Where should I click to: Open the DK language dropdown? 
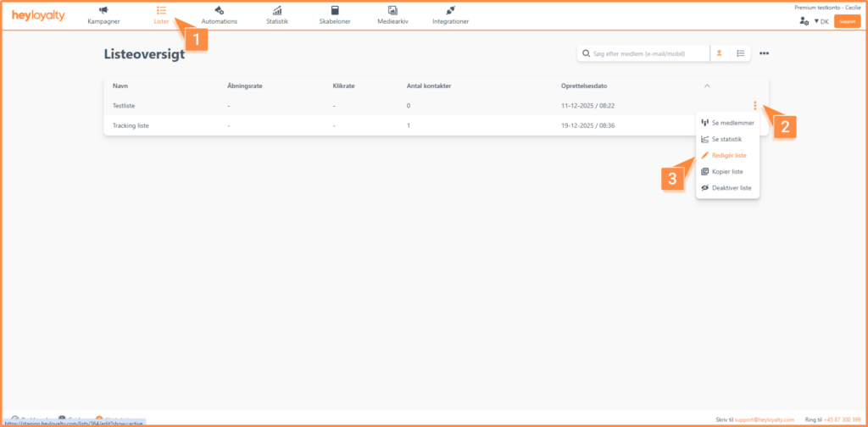[x=821, y=21]
